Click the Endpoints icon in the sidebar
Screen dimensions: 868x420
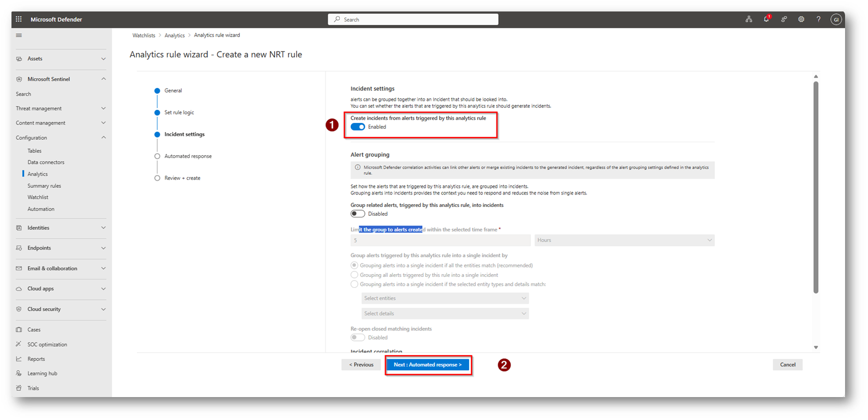click(19, 248)
